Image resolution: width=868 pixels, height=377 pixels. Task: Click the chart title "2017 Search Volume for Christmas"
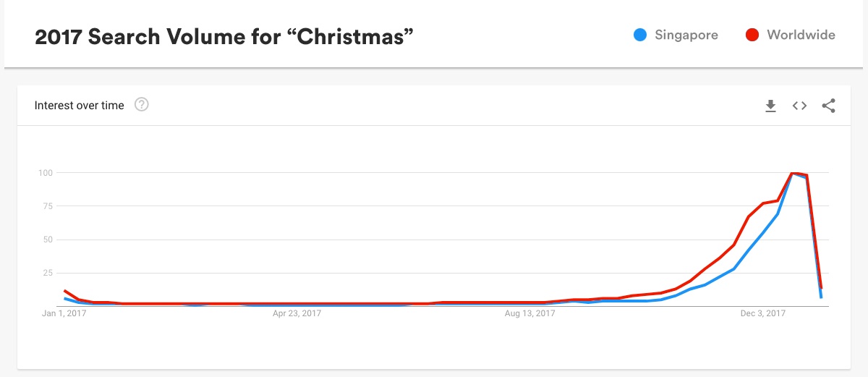224,35
